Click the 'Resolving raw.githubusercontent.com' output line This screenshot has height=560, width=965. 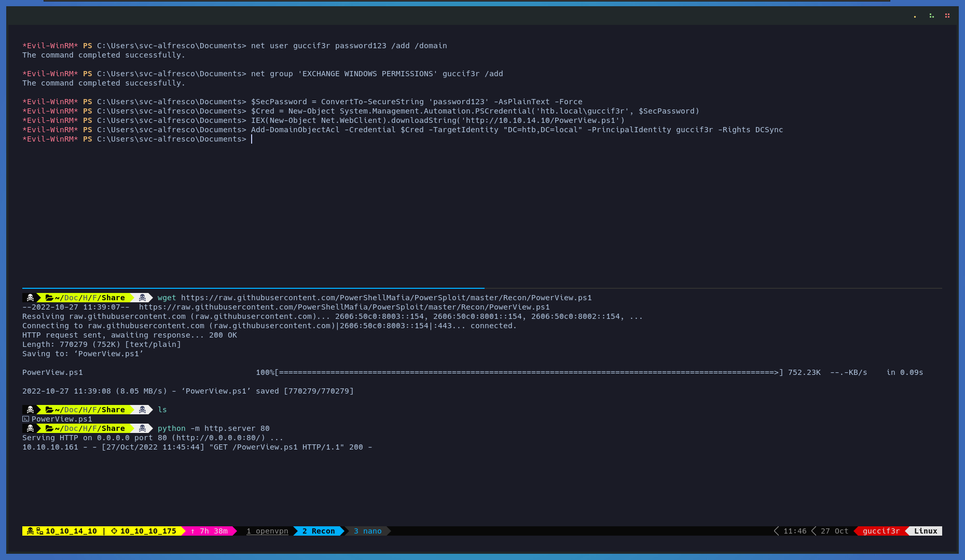point(333,316)
